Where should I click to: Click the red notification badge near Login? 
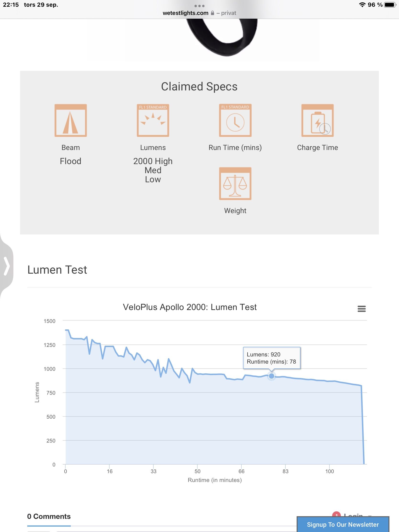pyautogui.click(x=336, y=515)
